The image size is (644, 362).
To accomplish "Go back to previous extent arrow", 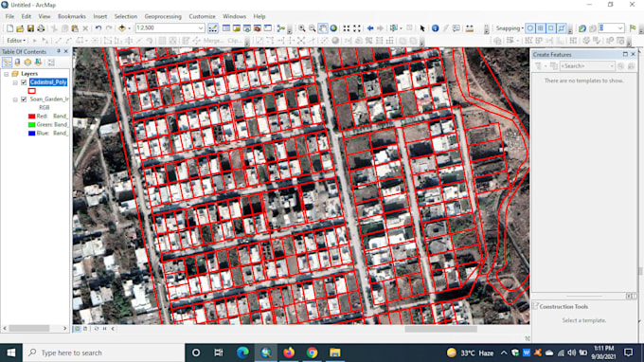I will (370, 28).
